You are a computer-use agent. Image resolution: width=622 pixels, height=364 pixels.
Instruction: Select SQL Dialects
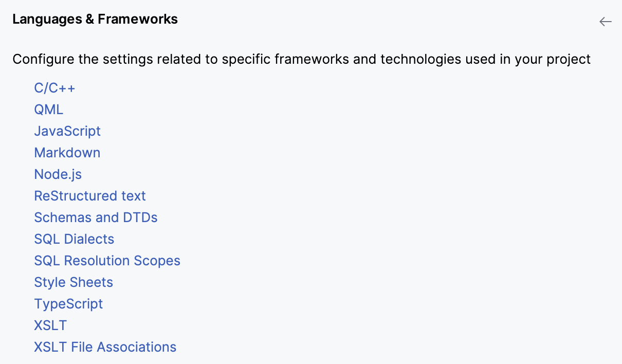(x=74, y=239)
